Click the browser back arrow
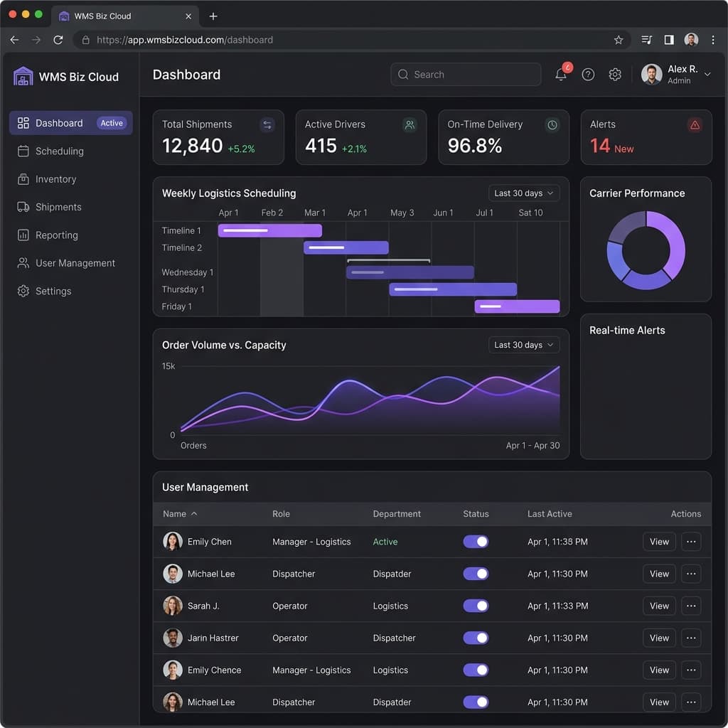Screen dimensions: 728x728 14,40
